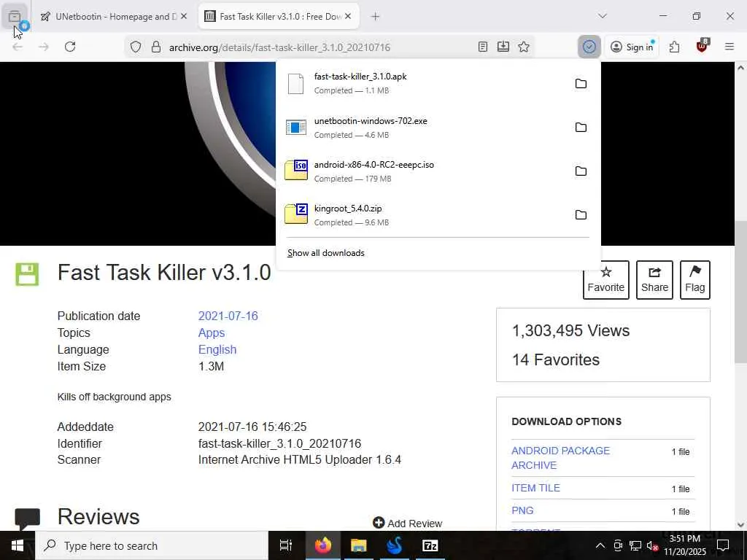Show tracking protection shield info
Viewport: 747px width, 560px height.
tap(136, 47)
